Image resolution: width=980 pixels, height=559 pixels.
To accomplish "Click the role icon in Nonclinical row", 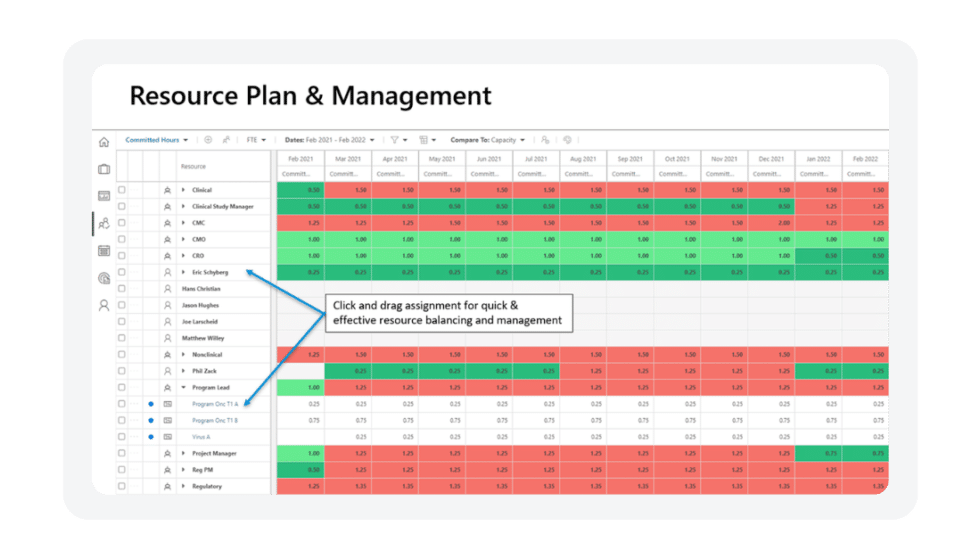I will point(168,355).
